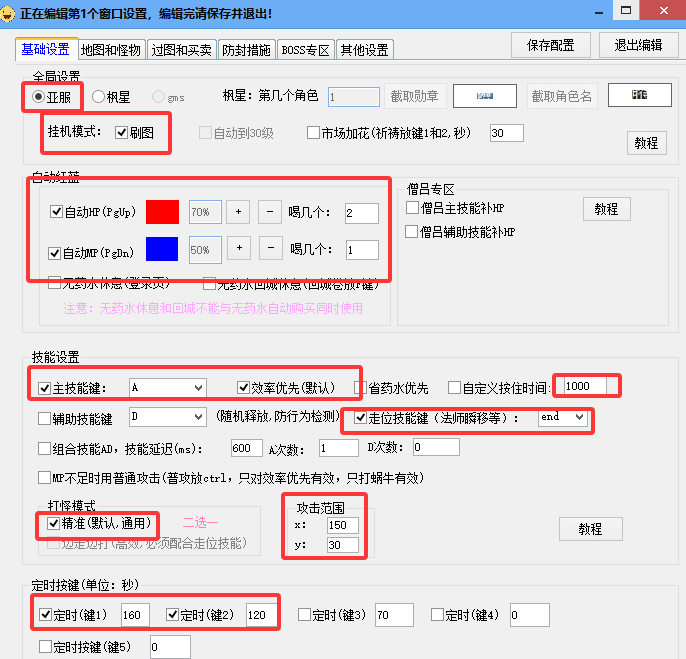Click the plus button for auto HP percentage
686x659 pixels.
tap(238, 212)
